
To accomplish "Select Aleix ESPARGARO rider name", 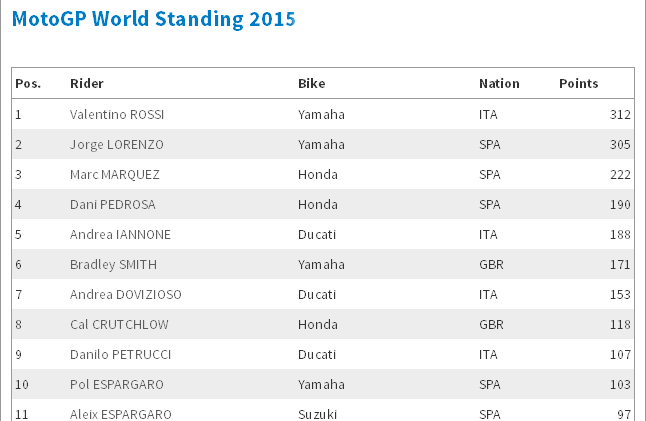I will 120,414.
